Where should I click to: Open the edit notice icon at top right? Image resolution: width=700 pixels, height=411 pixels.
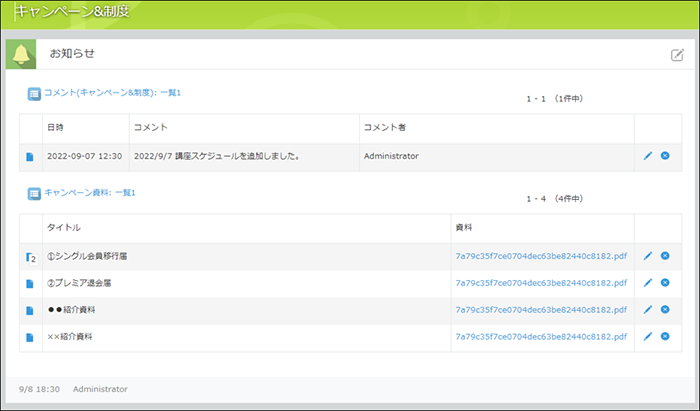click(x=677, y=54)
